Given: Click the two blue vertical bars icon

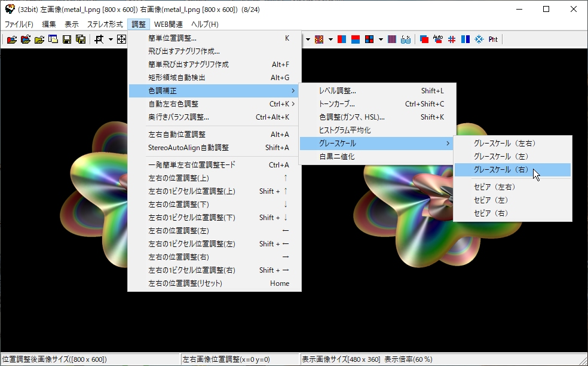Looking at the screenshot, I should click(x=465, y=39).
